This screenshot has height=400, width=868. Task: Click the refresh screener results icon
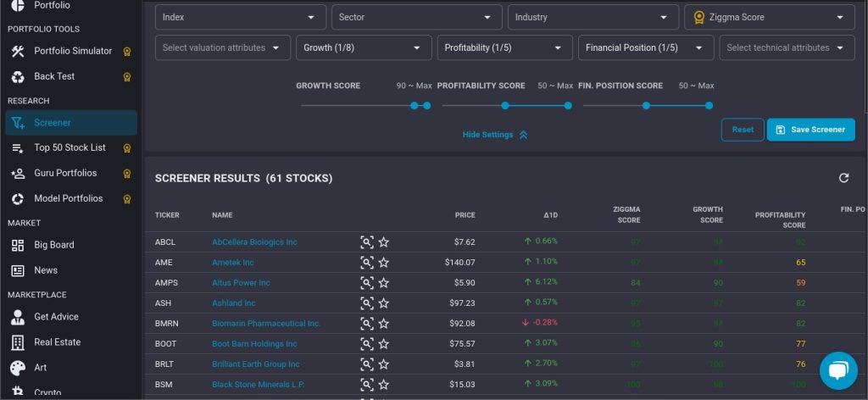(843, 178)
